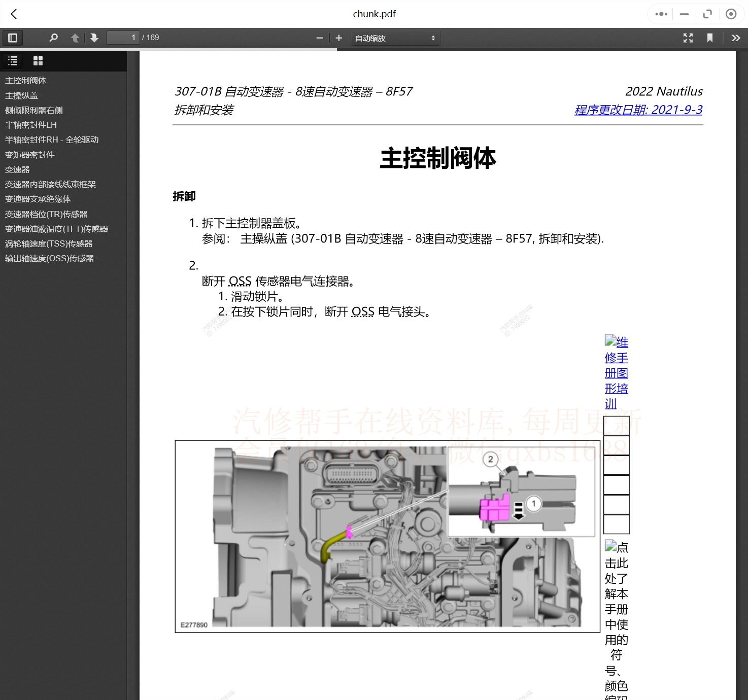Viewport: 748px width, 700px height.
Task: Zoom out using the minus icon
Action: [319, 38]
